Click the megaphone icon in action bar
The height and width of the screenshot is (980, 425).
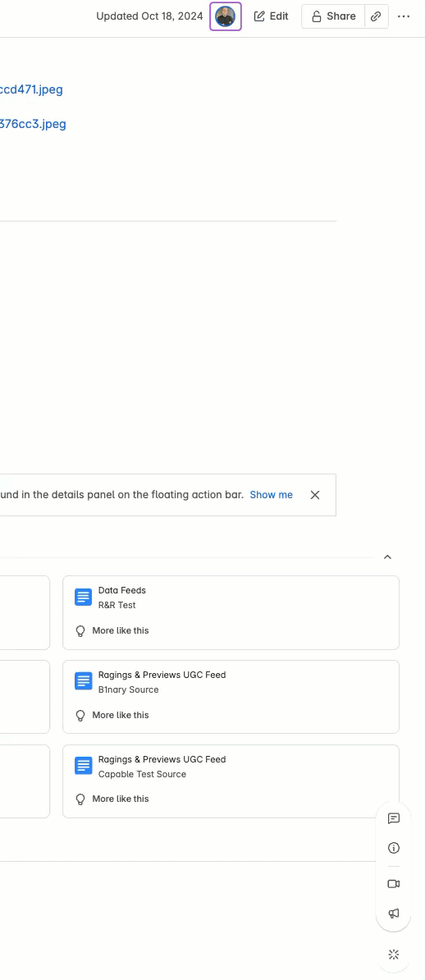[x=394, y=914]
